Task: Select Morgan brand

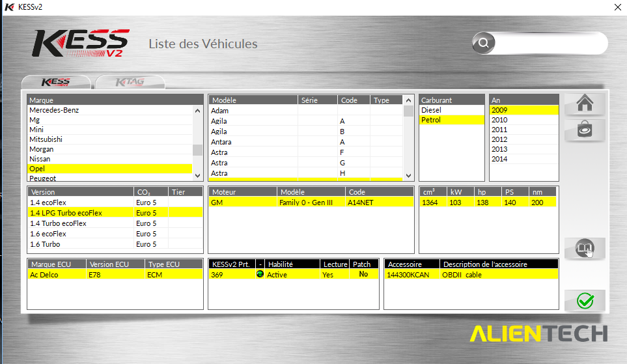Action: click(x=110, y=149)
